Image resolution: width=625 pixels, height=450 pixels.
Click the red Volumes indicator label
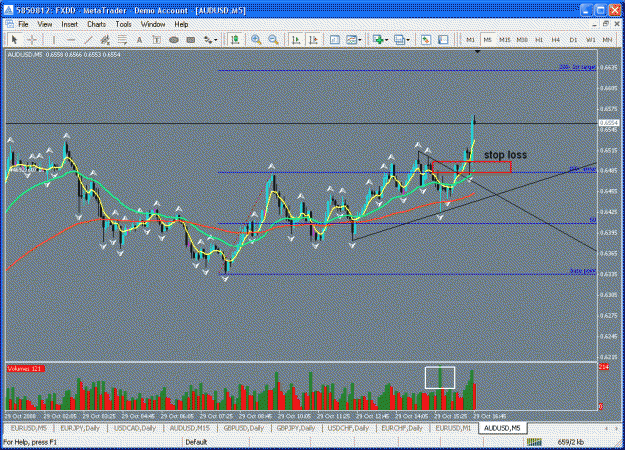click(x=26, y=369)
